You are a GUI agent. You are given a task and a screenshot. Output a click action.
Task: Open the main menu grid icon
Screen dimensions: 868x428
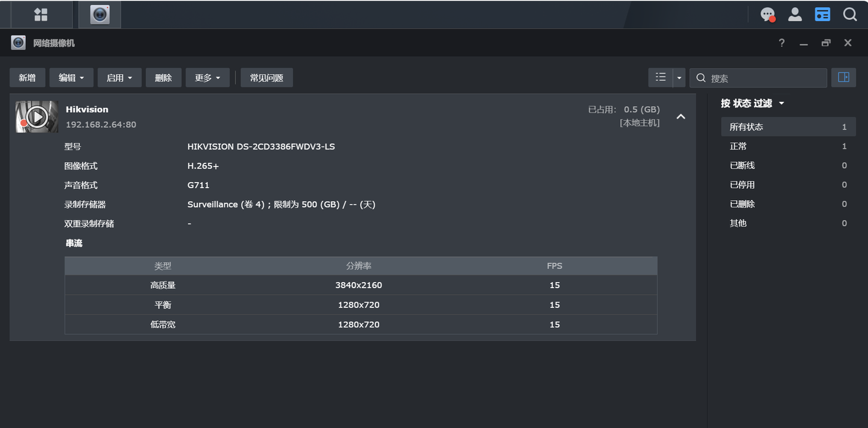[x=40, y=14]
